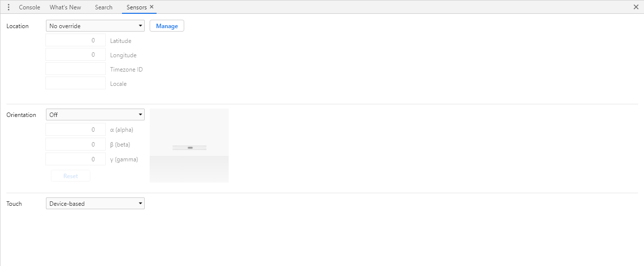Open the drawer's three-dot more menu

[x=8, y=7]
